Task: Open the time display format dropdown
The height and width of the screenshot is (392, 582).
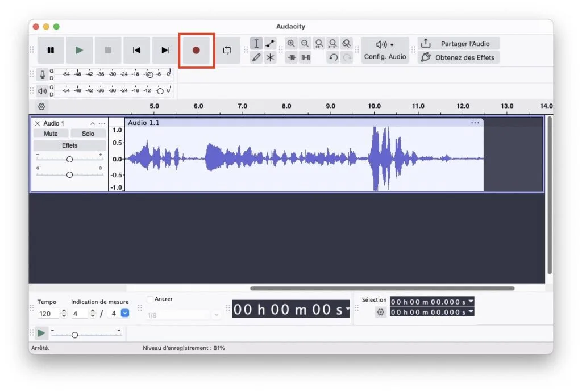Action: [x=347, y=308]
